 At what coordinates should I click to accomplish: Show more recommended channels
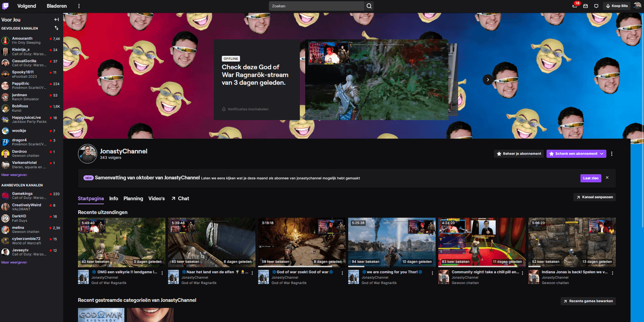pos(14,262)
